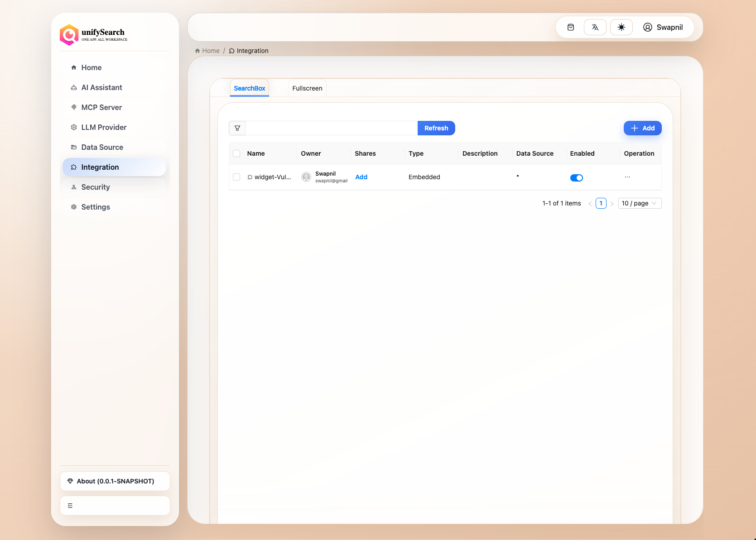
Task: Open the operation menu for widget-Vul row
Action: (627, 177)
